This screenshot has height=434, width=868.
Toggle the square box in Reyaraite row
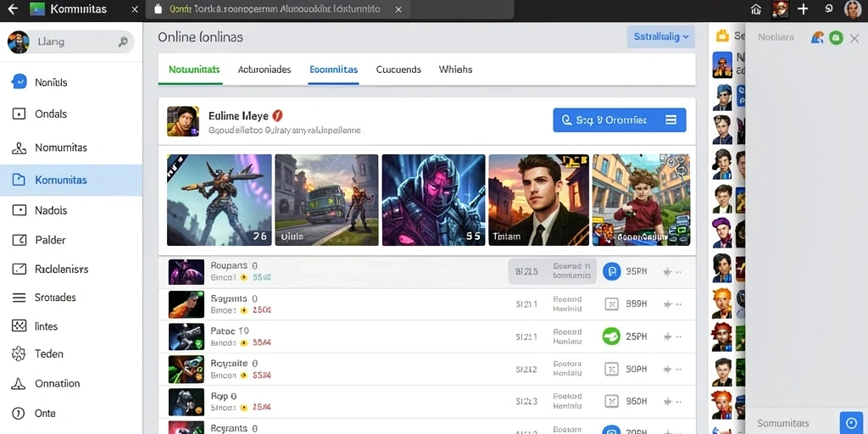[x=611, y=369]
